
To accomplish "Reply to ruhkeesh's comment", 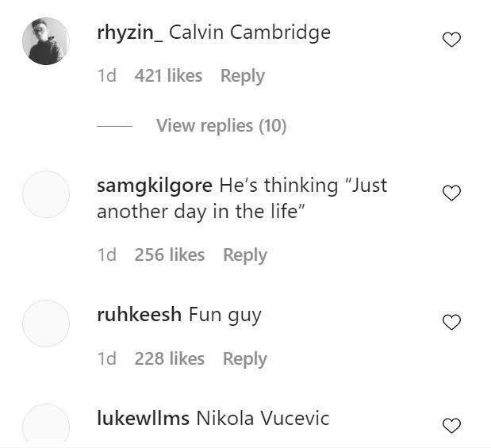I will (244, 358).
